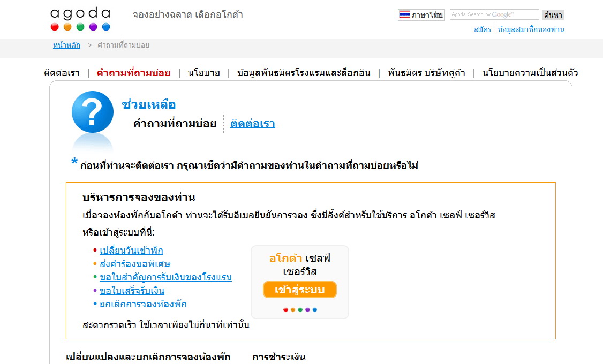Click the อโกด้า เซลฟ์ เซอร์วิส title text
Image resolution: width=603 pixels, height=364 pixels.
[300, 265]
